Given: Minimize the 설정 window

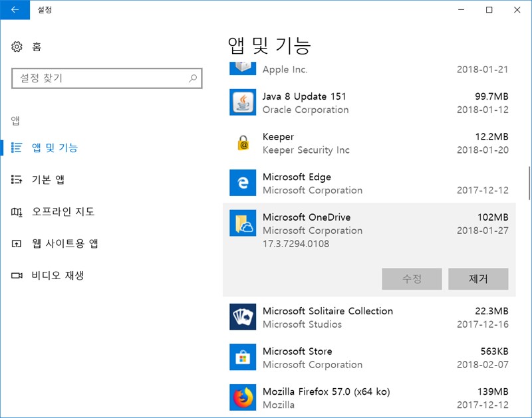Looking at the screenshot, I should [x=461, y=10].
